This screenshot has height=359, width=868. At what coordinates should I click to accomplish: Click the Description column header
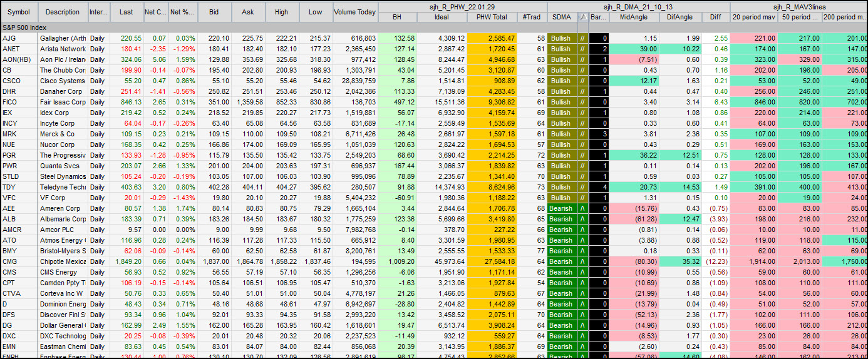[63, 12]
